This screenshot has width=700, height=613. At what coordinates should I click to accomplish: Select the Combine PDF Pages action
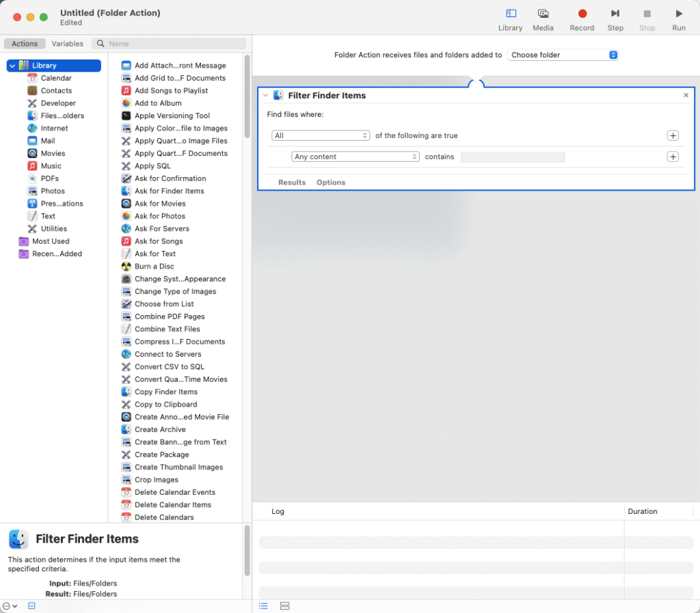(163, 316)
